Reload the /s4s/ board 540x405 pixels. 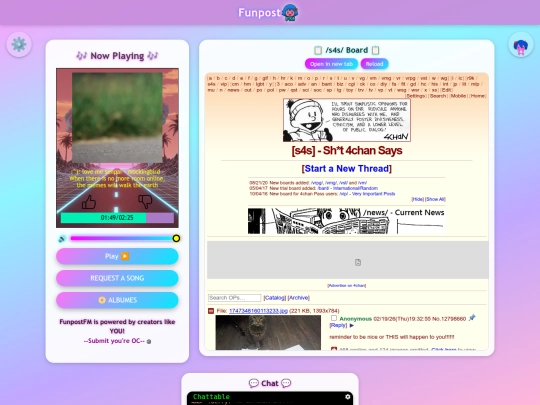(x=374, y=64)
